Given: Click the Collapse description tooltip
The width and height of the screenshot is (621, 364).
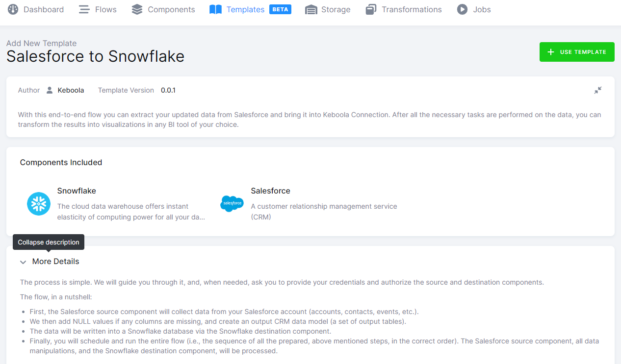Looking at the screenshot, I should coord(49,242).
